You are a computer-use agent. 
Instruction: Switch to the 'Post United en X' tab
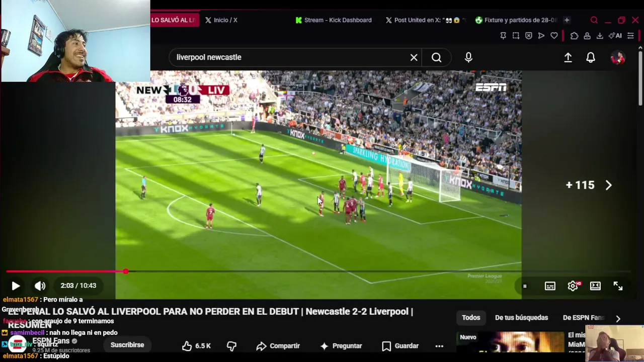tap(426, 20)
